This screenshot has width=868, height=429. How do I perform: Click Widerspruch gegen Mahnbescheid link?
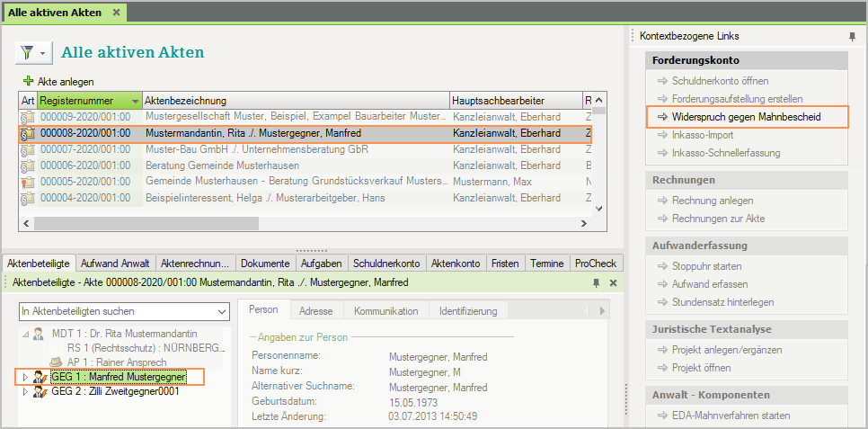point(746,117)
